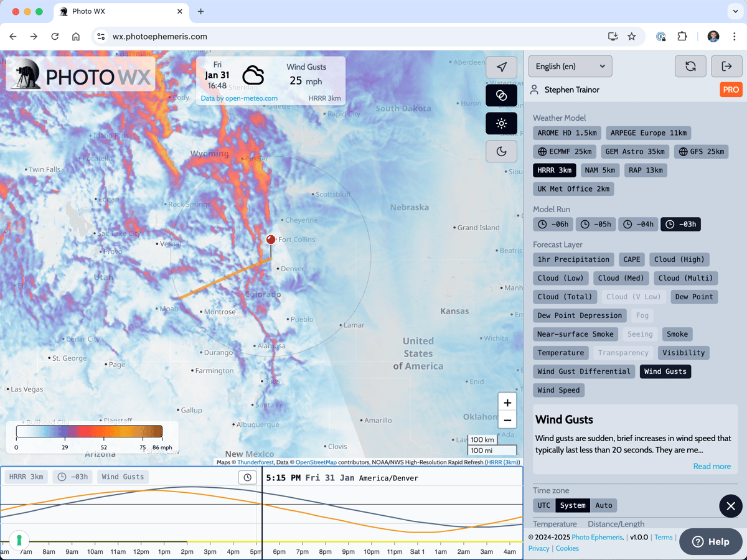Select the 1hr Precipitation forecast layer
This screenshot has width=747, height=560.
pyautogui.click(x=573, y=259)
